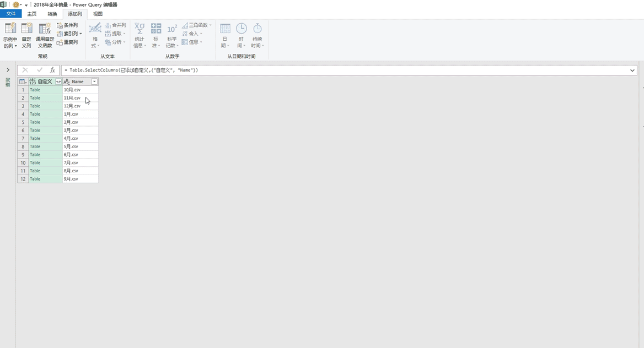Expand the formula bar with chevron
Image resolution: width=644 pixels, height=348 pixels.
click(x=632, y=70)
